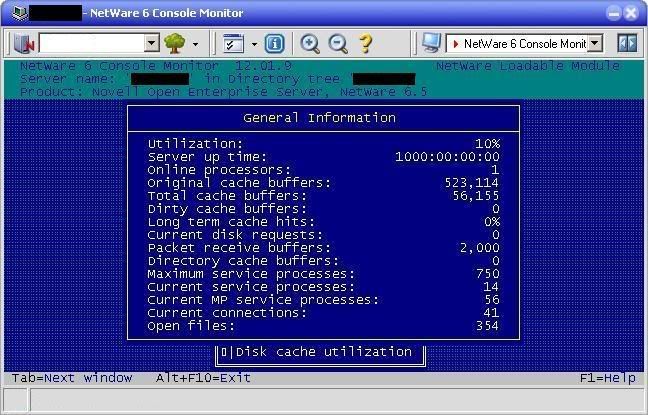Expand the checklist options dropdown arrow

(x=254, y=44)
